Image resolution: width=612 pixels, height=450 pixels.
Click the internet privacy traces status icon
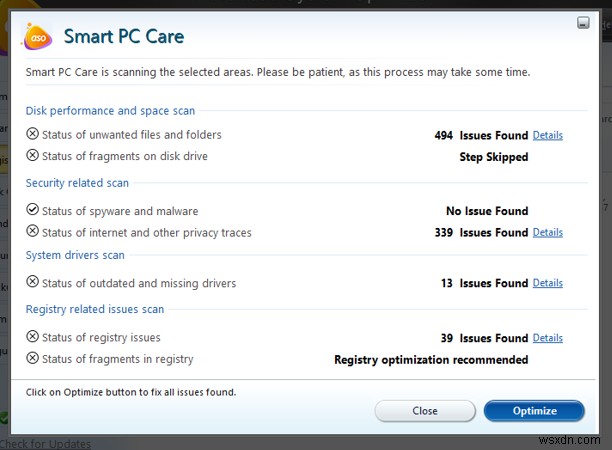point(32,232)
